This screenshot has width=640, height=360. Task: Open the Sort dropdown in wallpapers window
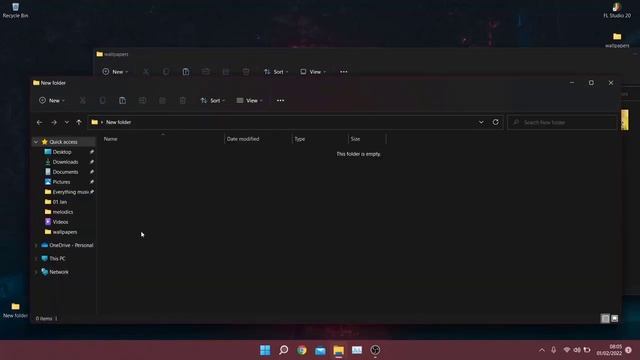click(x=276, y=72)
